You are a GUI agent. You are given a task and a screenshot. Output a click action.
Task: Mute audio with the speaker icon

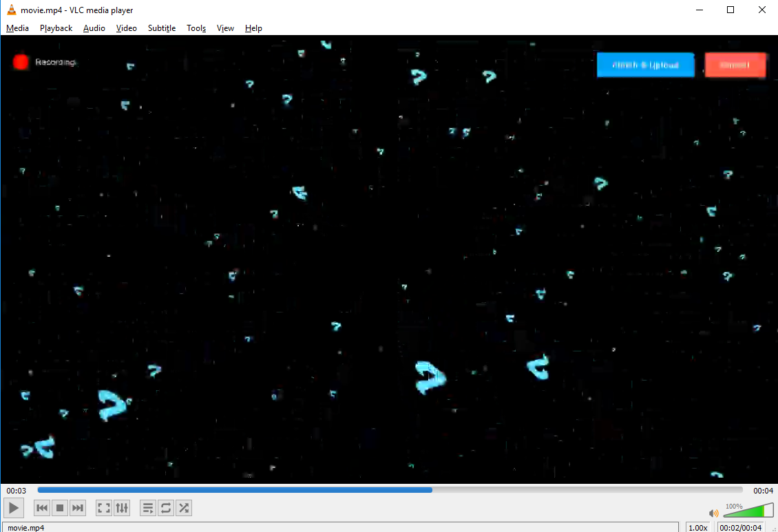click(713, 513)
